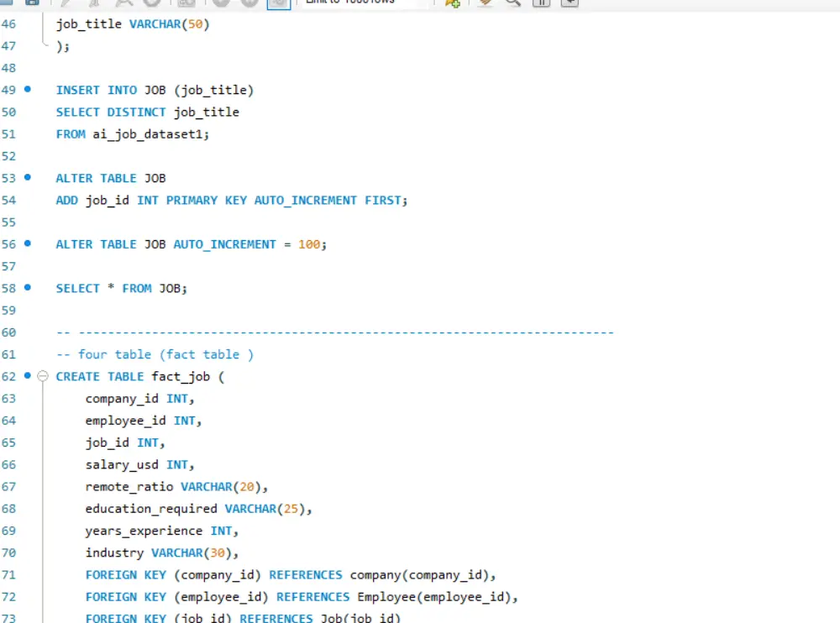Click 'education_required' column on line 68
This screenshot has width=840, height=623.
[x=151, y=508]
